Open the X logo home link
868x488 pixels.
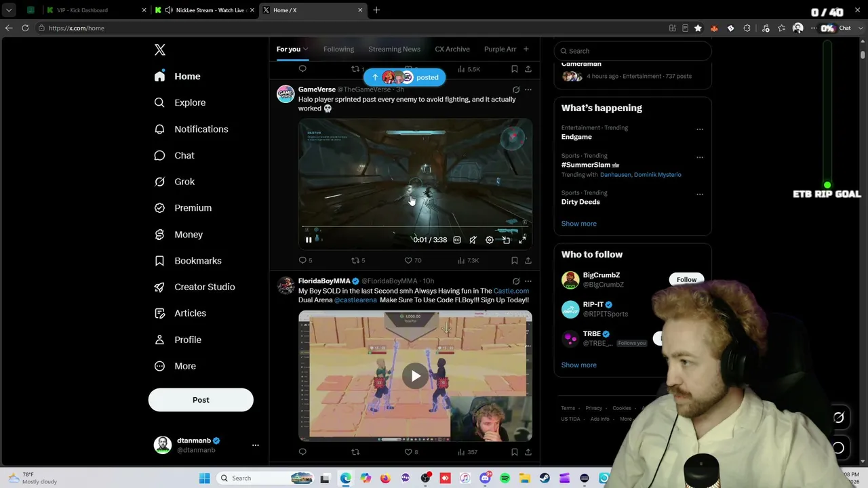tap(160, 49)
